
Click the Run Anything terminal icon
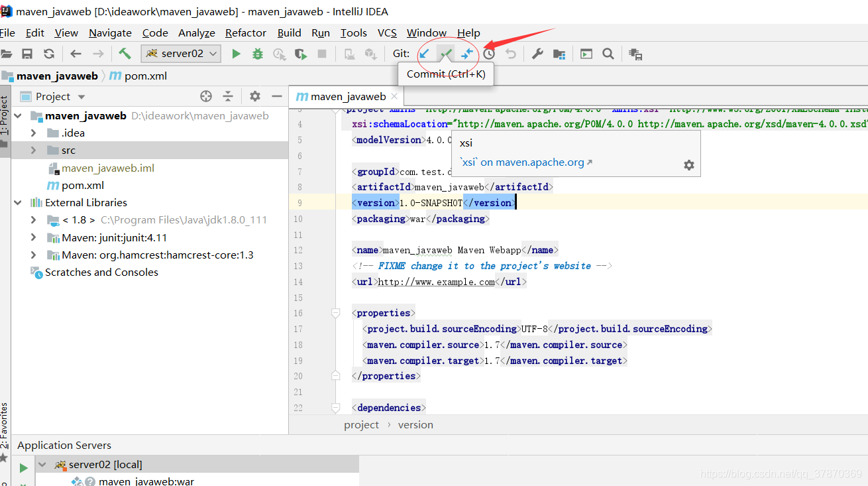586,54
